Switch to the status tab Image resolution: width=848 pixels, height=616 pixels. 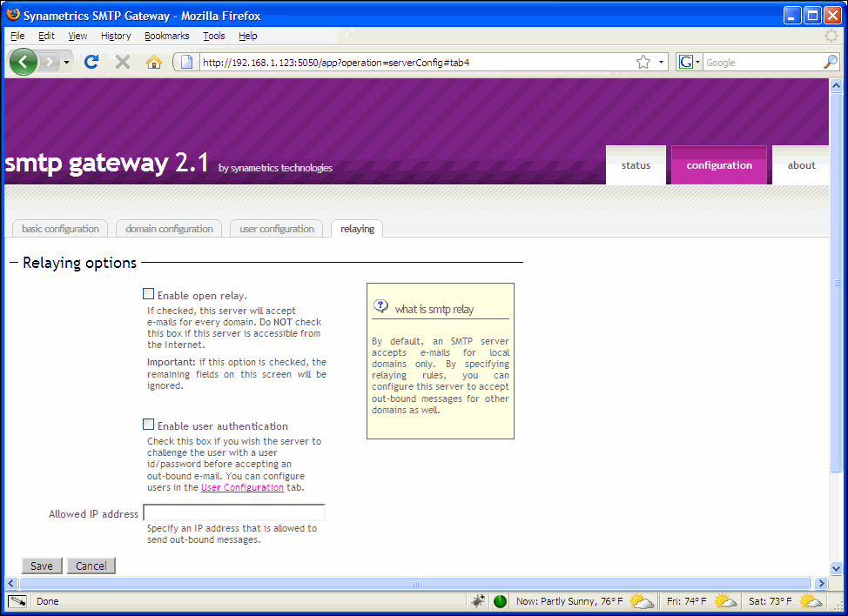[636, 165]
